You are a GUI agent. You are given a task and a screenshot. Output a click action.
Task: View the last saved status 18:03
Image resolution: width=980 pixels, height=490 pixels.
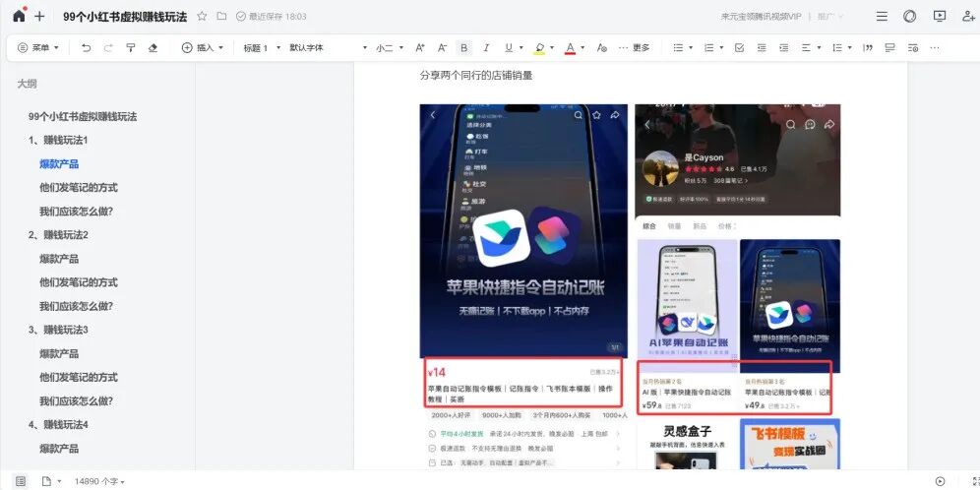pos(272,17)
